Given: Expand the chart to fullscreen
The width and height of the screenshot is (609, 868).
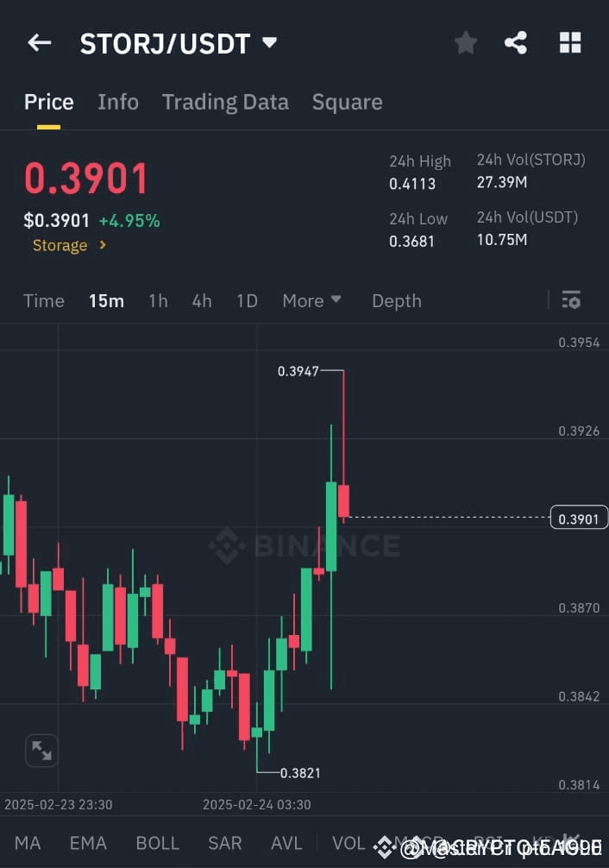Looking at the screenshot, I should point(41,751).
